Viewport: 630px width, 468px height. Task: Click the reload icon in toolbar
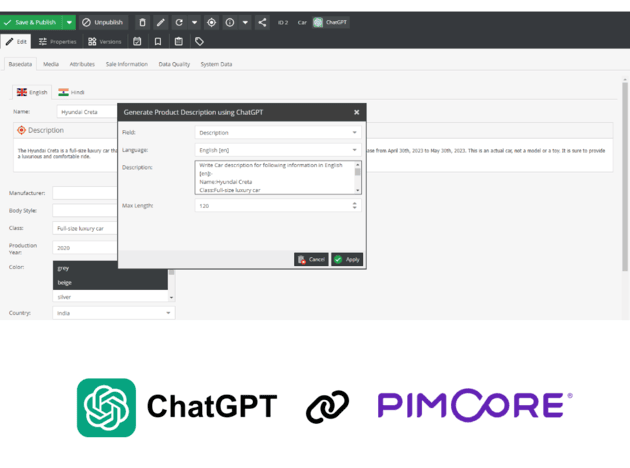pos(179,22)
